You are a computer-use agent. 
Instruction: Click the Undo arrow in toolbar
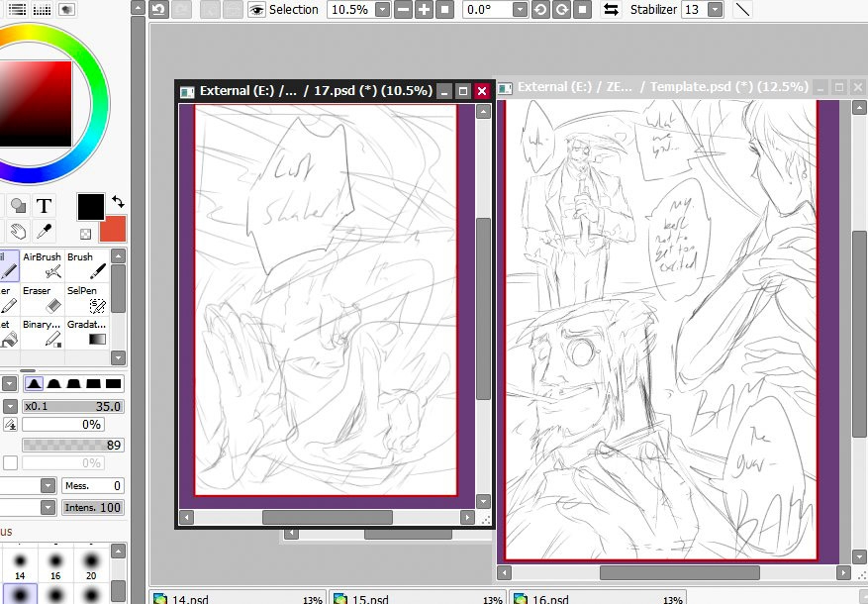tap(158, 10)
